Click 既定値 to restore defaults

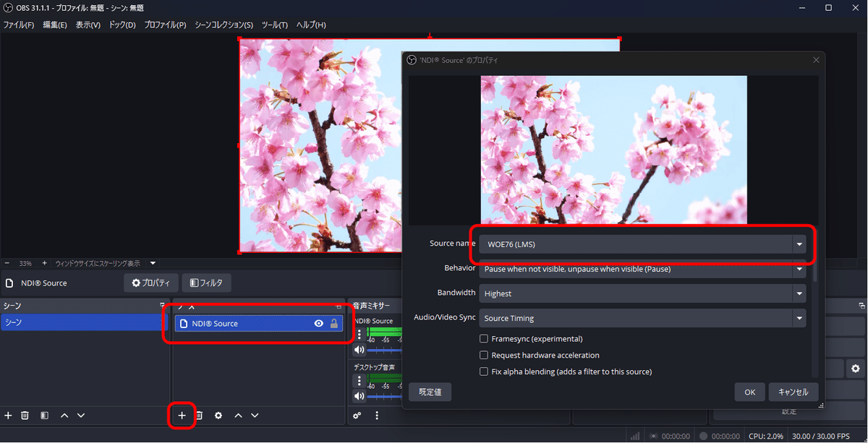pyautogui.click(x=430, y=392)
